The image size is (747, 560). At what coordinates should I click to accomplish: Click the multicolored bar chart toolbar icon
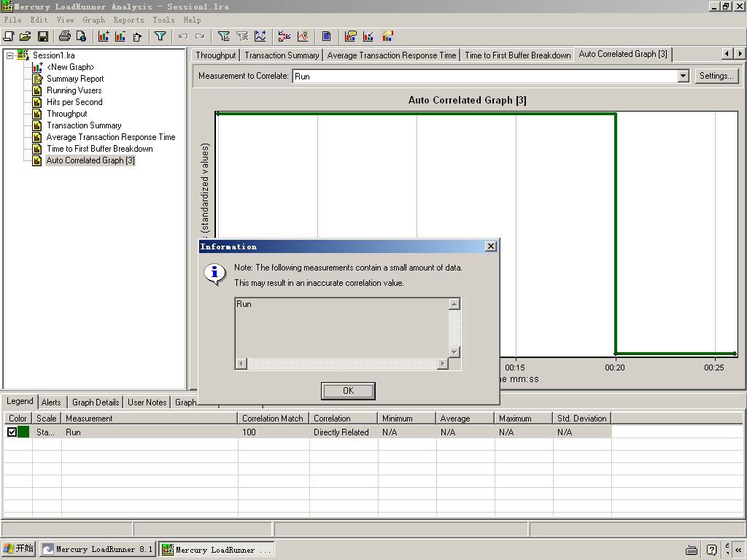point(388,36)
